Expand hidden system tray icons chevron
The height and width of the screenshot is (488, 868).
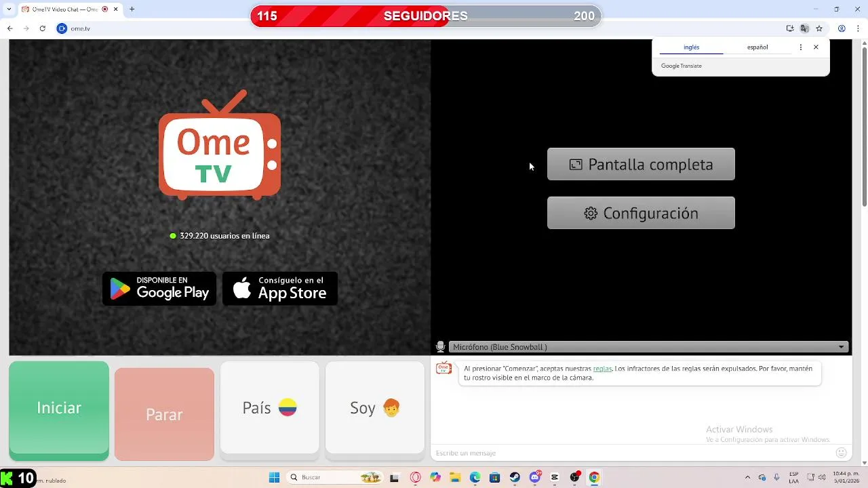[747, 477]
